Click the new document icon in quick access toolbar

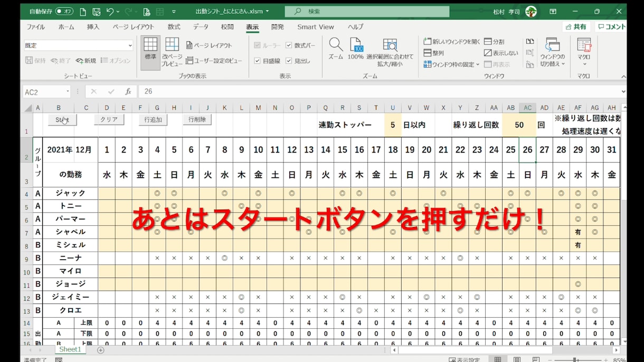coord(83,11)
